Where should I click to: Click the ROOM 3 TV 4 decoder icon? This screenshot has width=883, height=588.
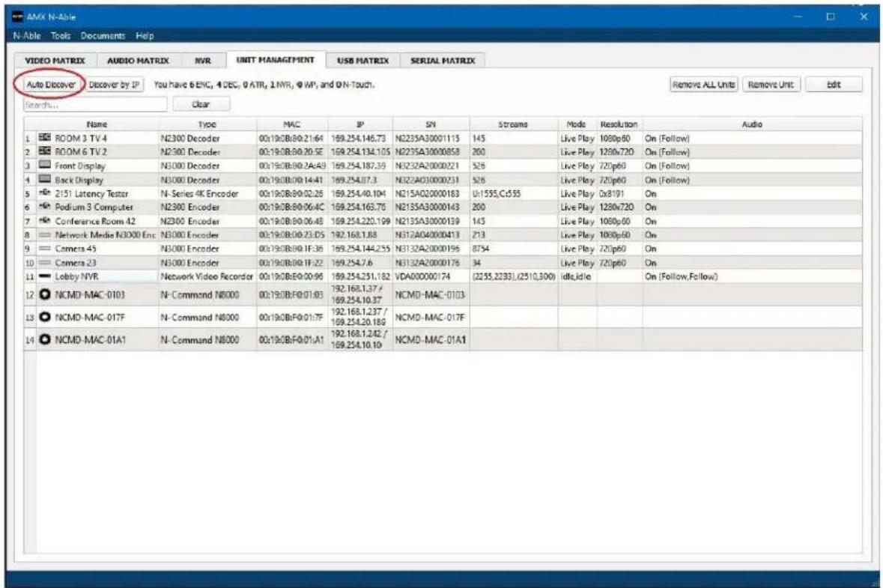44,137
